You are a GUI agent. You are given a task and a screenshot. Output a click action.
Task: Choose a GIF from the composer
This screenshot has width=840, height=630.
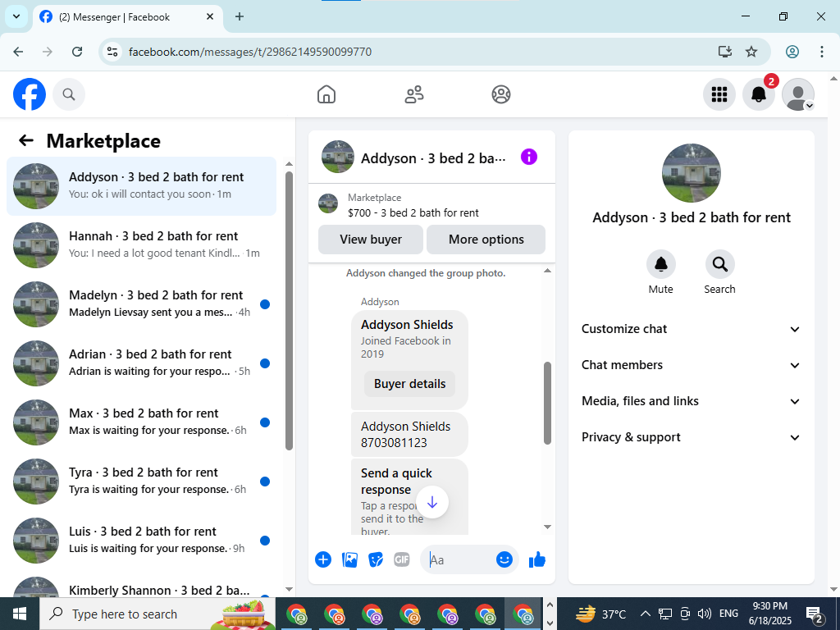click(x=402, y=559)
